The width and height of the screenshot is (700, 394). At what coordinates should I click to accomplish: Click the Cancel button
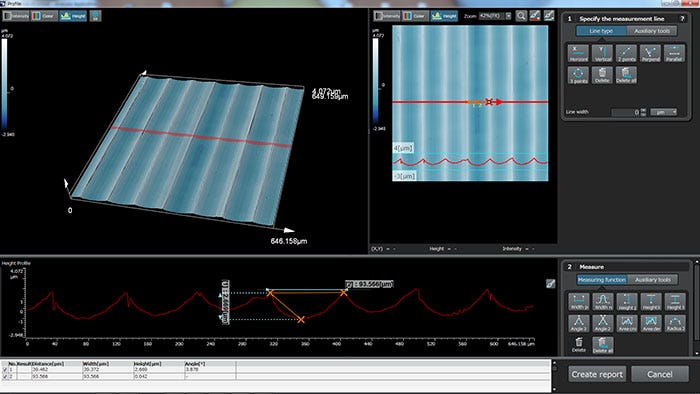(659, 374)
